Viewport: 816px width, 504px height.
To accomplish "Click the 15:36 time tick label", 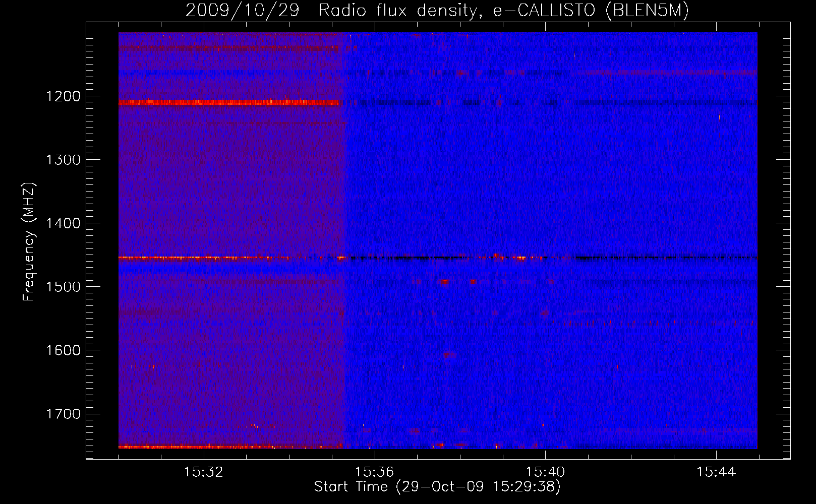I will [374, 472].
